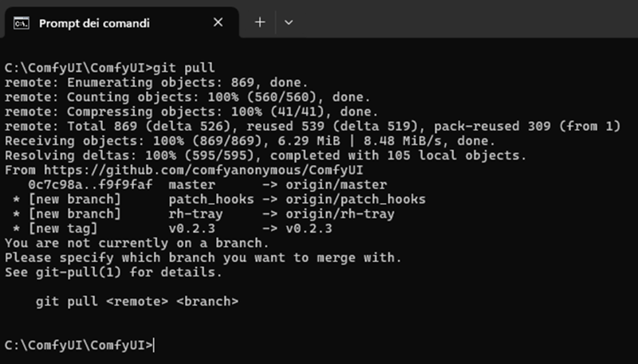Click the origin/patch_hooks branch name
Screen dimensions: 638x364
coord(356,199)
